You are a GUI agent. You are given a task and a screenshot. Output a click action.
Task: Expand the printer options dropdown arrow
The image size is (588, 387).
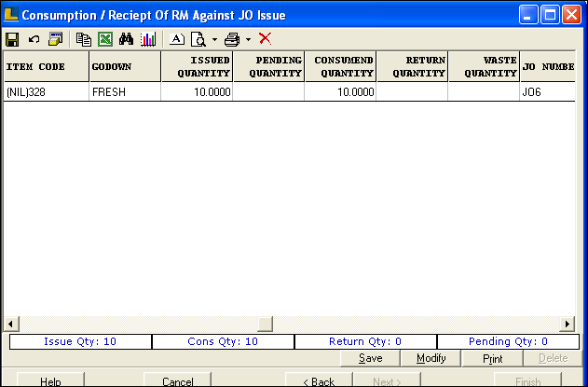coord(248,39)
